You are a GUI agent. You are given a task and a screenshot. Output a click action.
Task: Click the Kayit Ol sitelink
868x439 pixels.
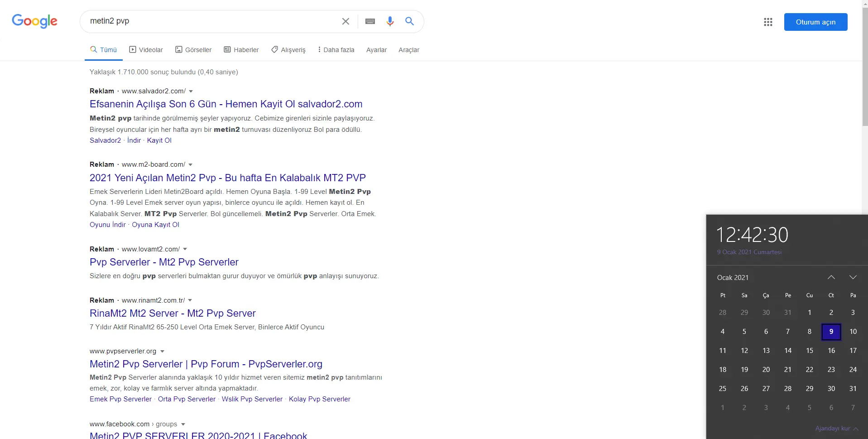pyautogui.click(x=159, y=140)
